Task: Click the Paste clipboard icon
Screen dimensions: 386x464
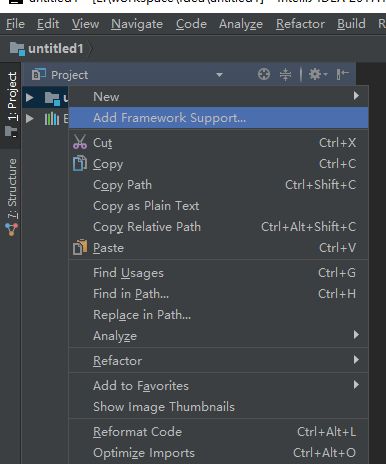Action: 80,248
